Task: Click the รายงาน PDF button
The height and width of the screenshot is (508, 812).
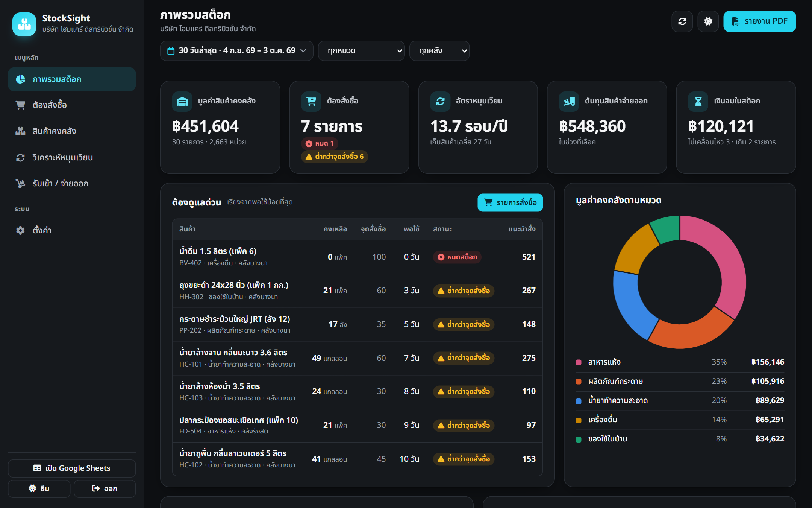Action: coord(760,21)
